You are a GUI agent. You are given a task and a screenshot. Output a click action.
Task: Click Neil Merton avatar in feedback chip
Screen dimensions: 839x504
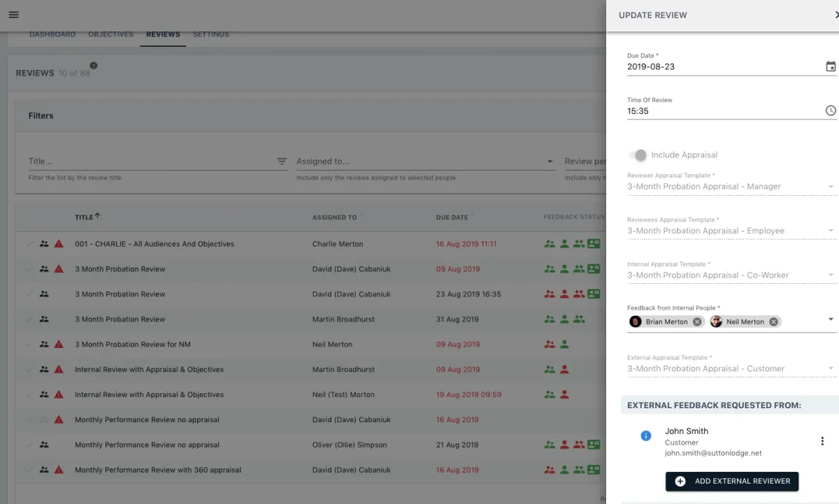[x=716, y=322]
